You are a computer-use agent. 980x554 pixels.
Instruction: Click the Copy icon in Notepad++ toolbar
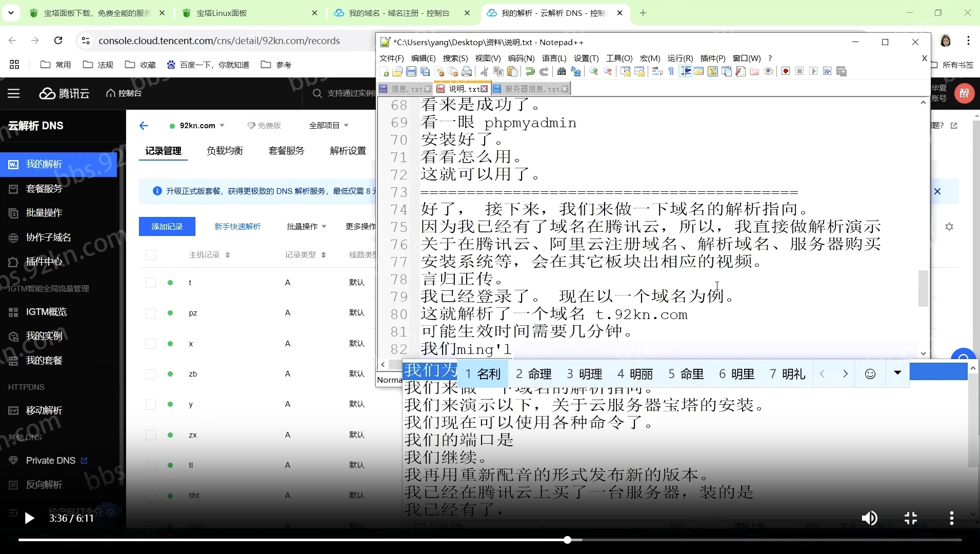pos(498,72)
